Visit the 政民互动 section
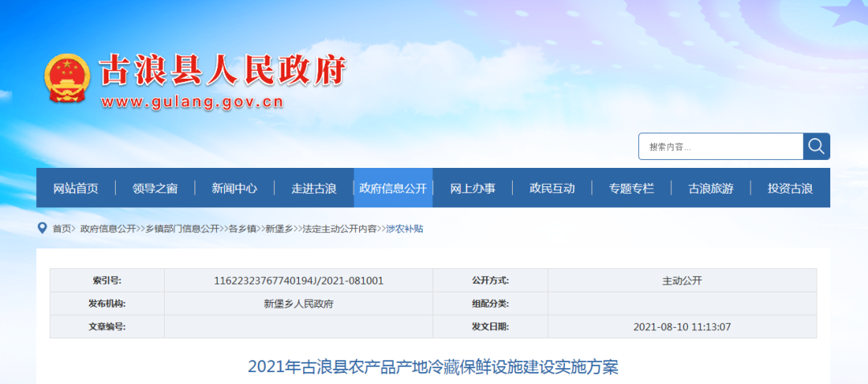 click(552, 188)
